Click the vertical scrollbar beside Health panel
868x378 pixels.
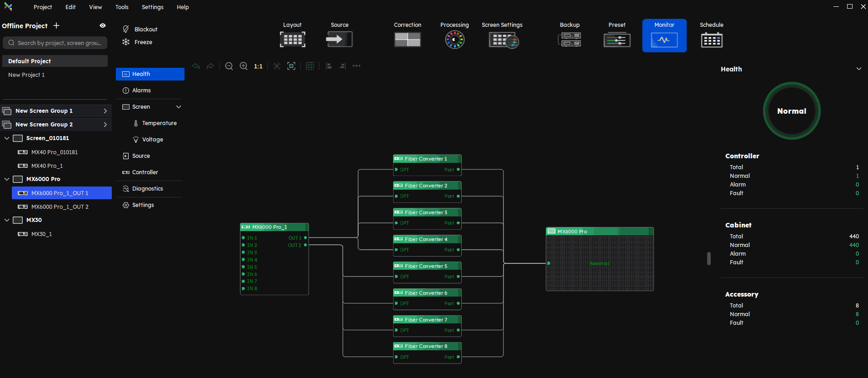708,258
